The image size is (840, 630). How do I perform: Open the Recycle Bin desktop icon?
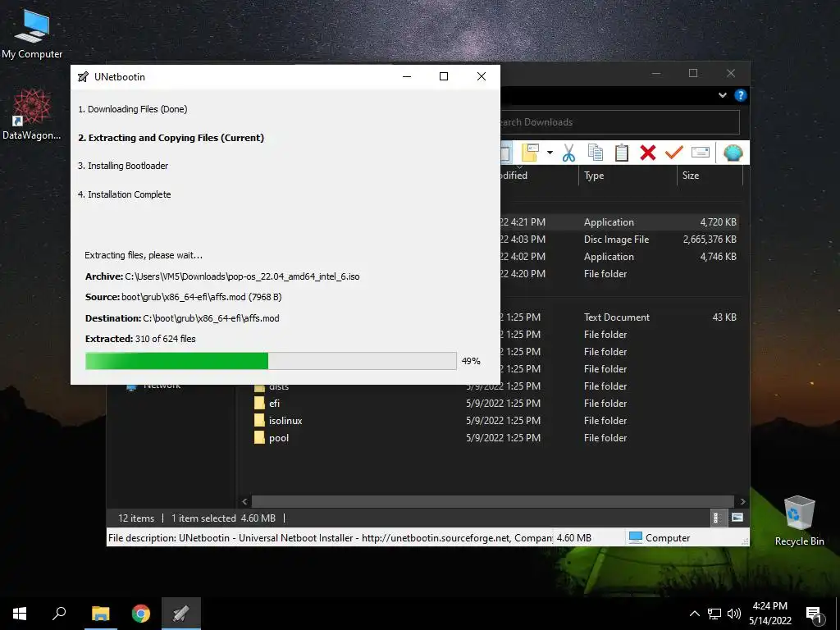[799, 520]
